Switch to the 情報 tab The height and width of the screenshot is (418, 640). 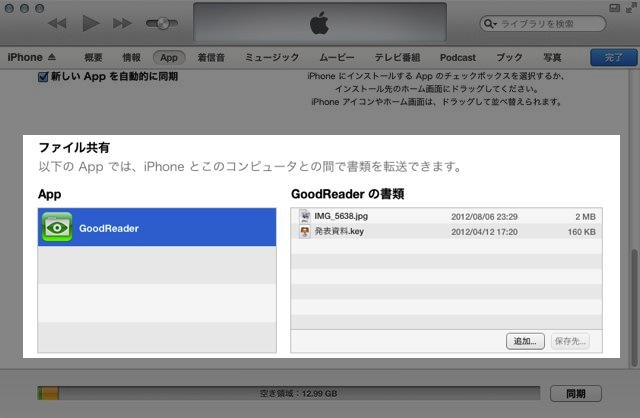pyautogui.click(x=131, y=58)
